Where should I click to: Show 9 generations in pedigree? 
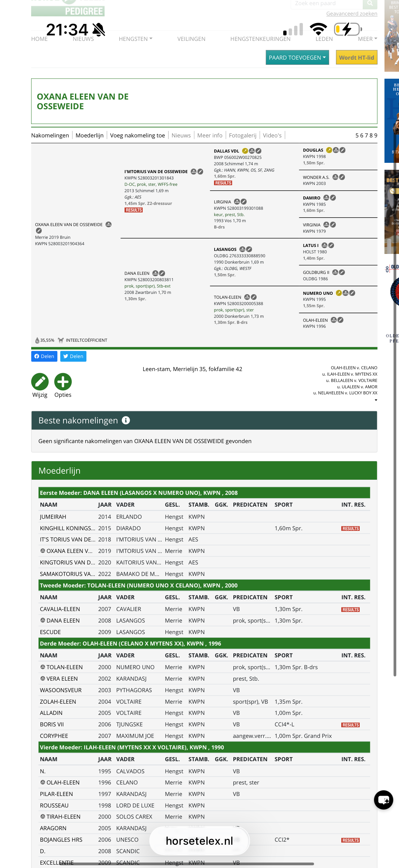(x=375, y=136)
